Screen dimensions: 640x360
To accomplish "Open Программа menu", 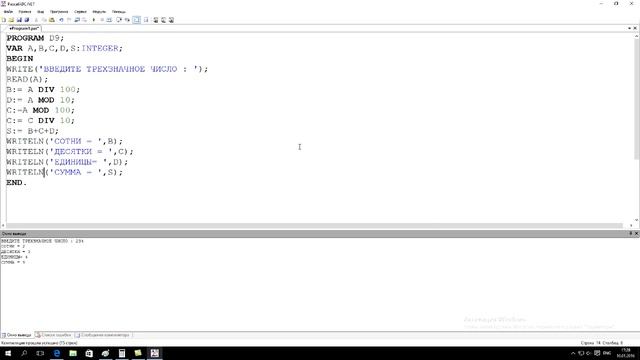I will pyautogui.click(x=59, y=12).
